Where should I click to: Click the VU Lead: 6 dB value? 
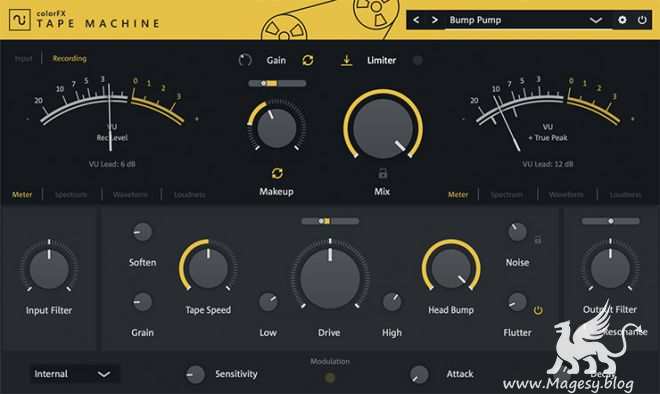(112, 164)
